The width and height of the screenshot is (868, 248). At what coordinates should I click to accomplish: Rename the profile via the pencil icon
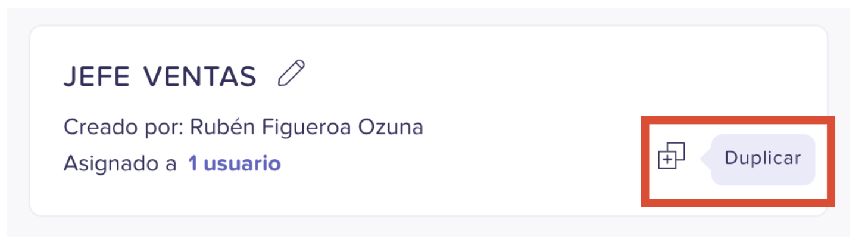coord(292,73)
